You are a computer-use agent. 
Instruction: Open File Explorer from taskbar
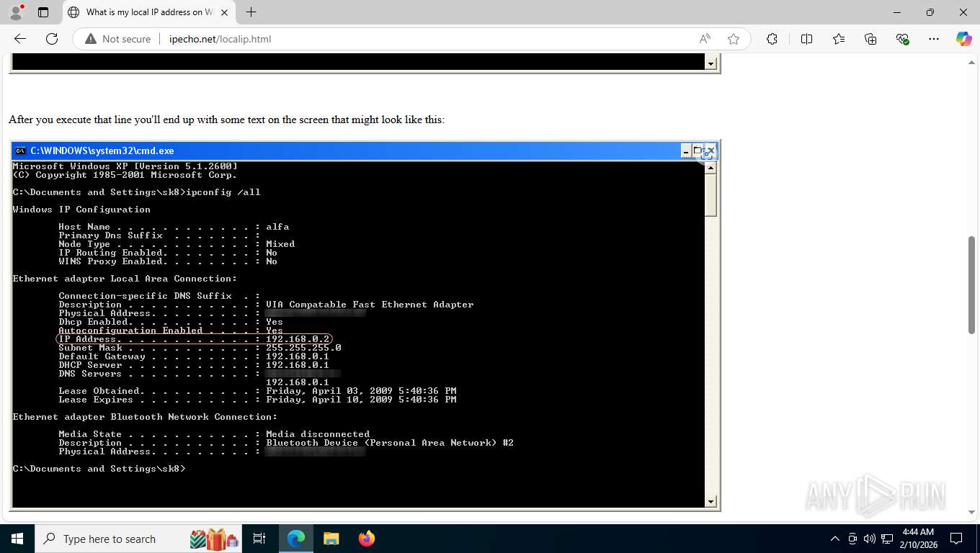[x=331, y=539]
